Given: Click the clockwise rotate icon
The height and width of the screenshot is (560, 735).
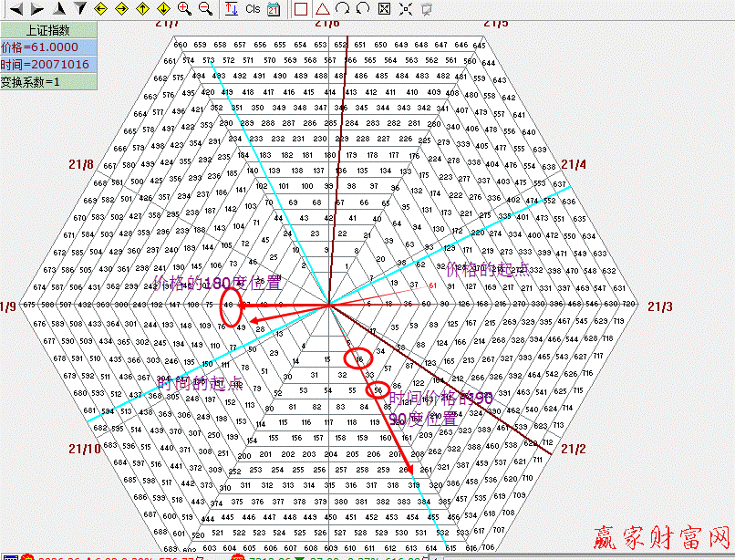Looking at the screenshot, I should (342, 9).
